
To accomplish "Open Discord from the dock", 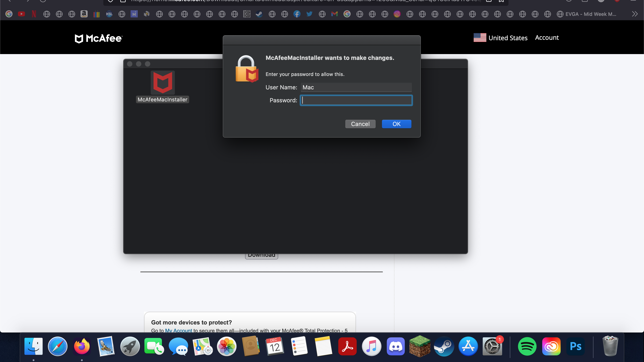I will (x=395, y=346).
